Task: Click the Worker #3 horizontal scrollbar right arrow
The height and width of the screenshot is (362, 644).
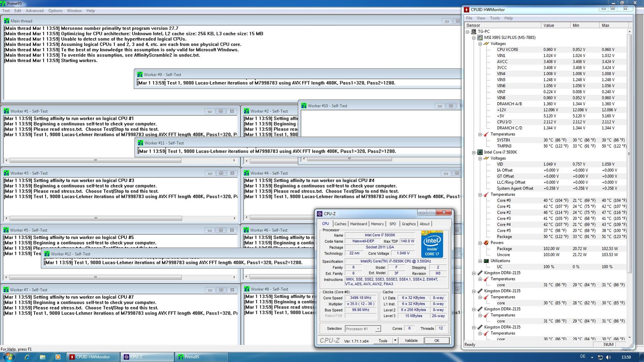Action: tap(234, 218)
